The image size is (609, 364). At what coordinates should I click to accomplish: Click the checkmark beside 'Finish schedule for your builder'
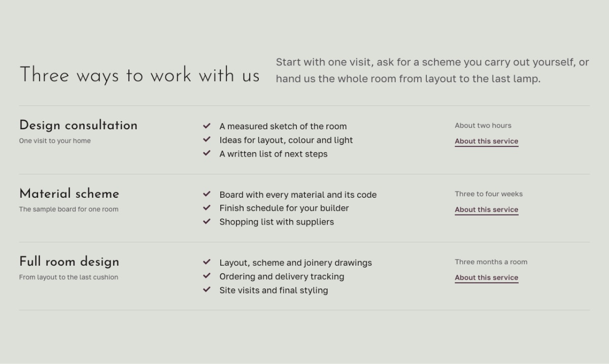(207, 208)
